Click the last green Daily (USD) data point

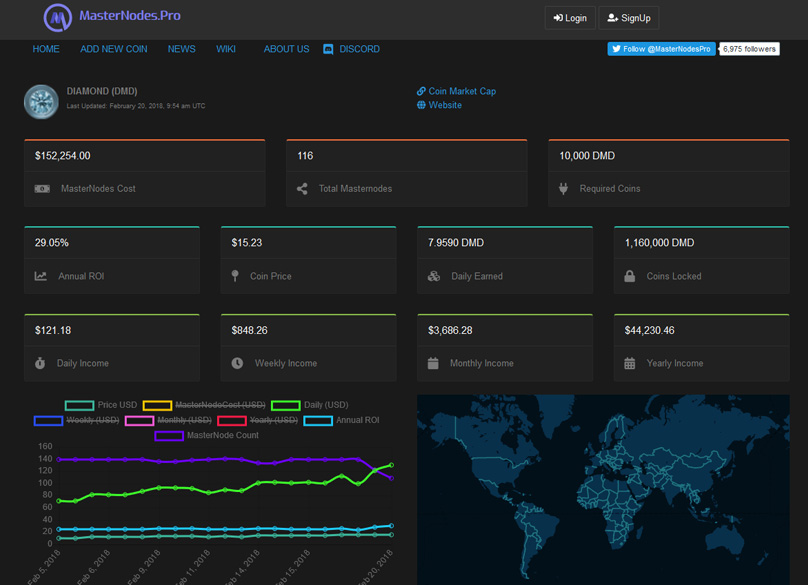391,465
